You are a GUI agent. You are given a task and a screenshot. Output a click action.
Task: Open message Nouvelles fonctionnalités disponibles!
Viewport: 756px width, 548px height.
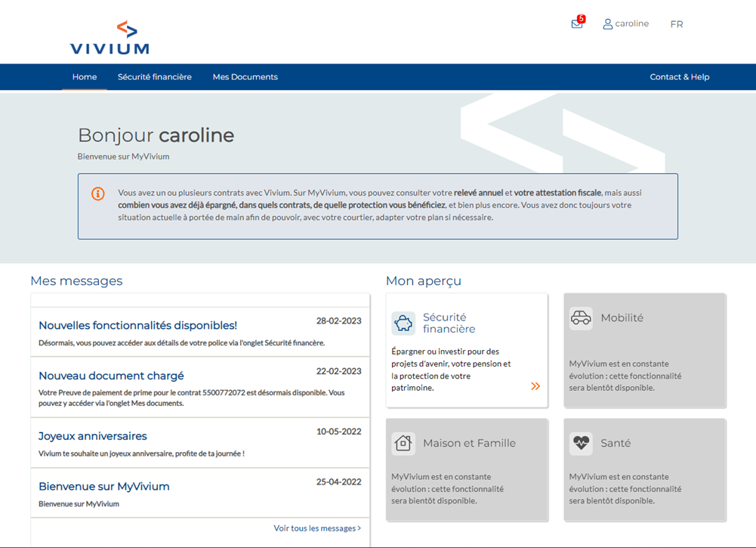click(x=138, y=326)
